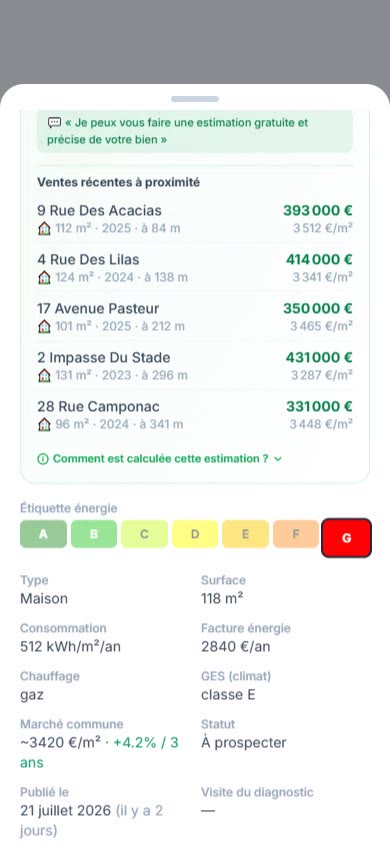Select energy label B swatch

94,534
